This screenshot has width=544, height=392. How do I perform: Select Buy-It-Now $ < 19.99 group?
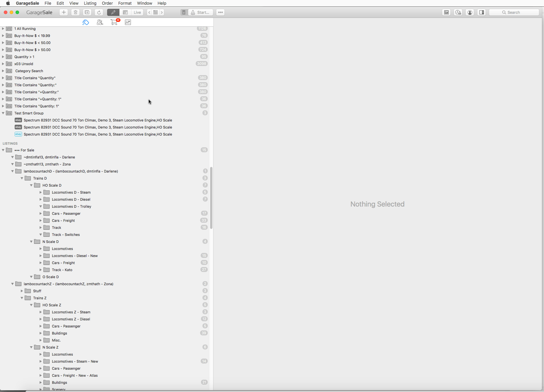(x=104, y=36)
